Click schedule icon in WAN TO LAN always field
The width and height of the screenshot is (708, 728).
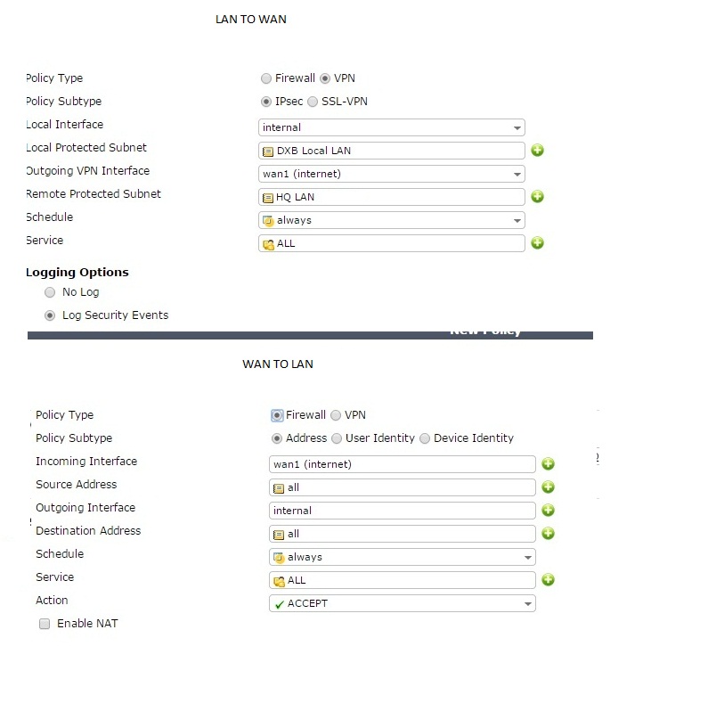pyautogui.click(x=279, y=558)
